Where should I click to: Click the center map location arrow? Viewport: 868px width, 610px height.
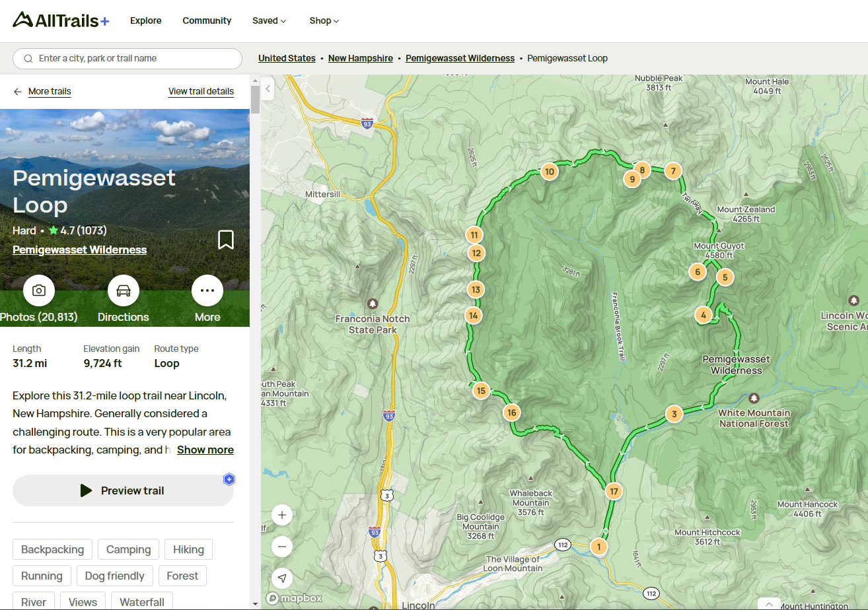282,578
